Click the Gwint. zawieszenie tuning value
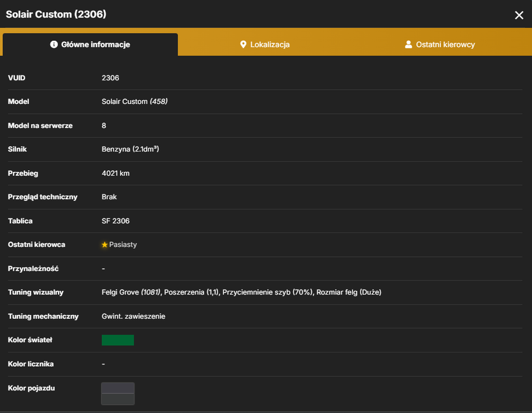This screenshot has width=532, height=413. [133, 316]
